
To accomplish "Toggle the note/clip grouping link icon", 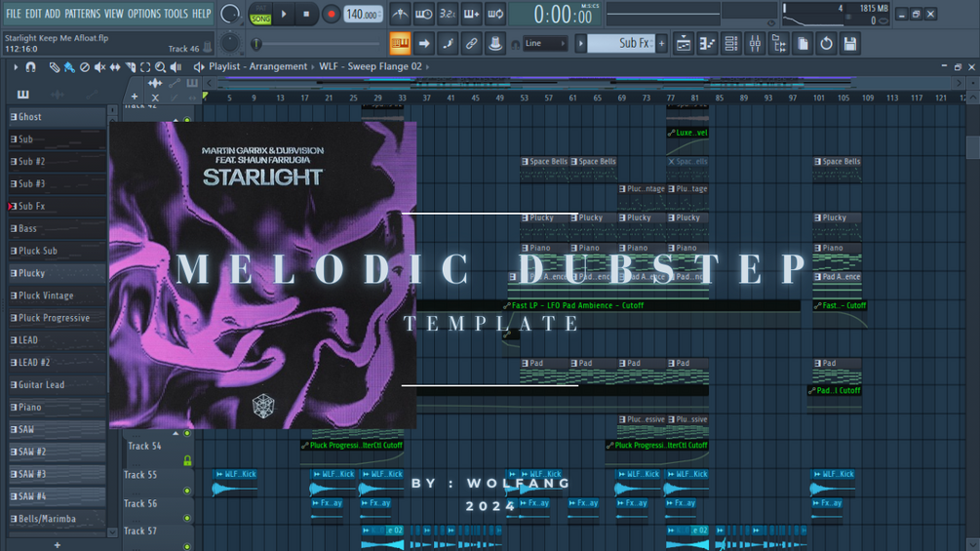I will coord(471,44).
